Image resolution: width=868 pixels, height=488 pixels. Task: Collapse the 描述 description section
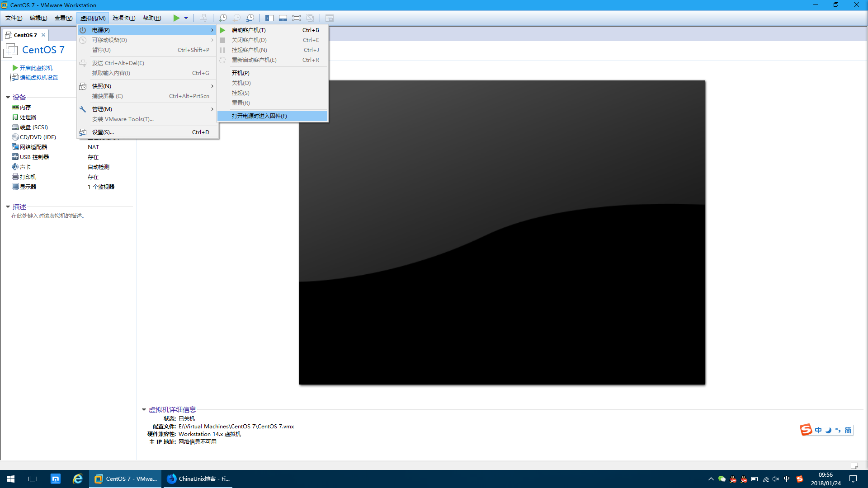click(8, 206)
